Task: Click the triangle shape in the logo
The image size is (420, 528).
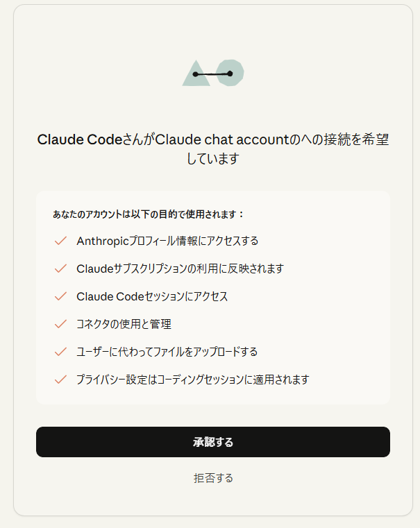Action: [x=194, y=75]
